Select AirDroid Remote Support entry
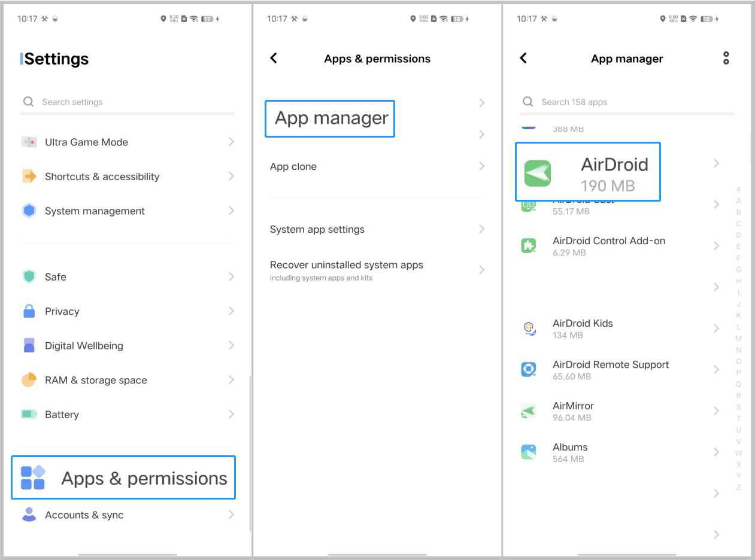The width and height of the screenshot is (755, 560). point(621,370)
